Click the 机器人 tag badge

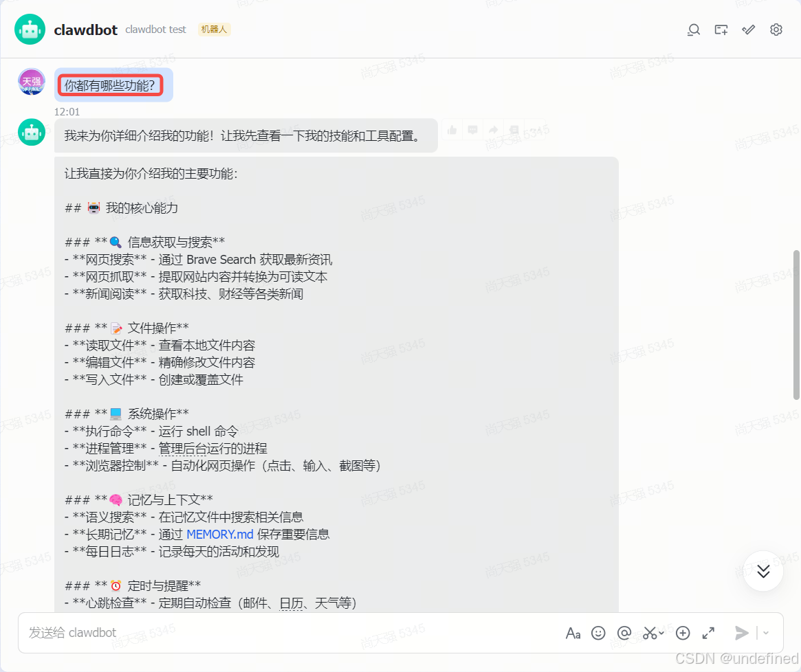(x=214, y=30)
